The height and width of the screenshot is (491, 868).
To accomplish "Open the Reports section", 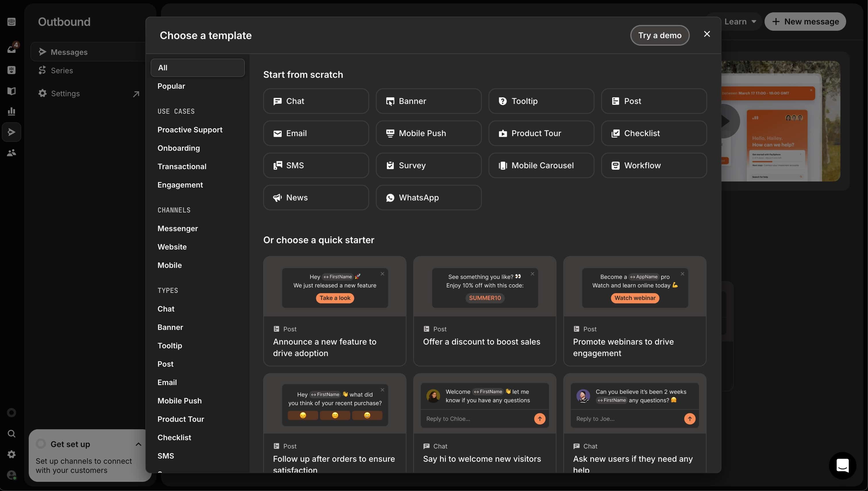I will (11, 111).
